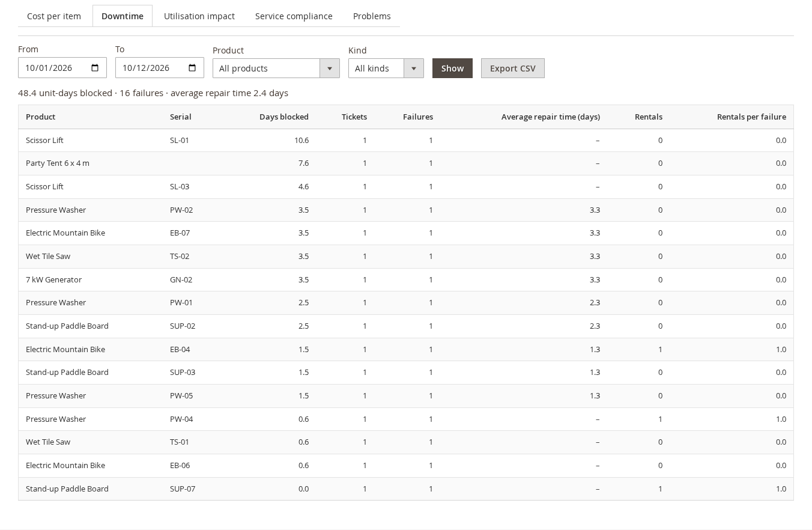The image size is (812, 530).
Task: Click serial SL-03
Action: [180, 186]
